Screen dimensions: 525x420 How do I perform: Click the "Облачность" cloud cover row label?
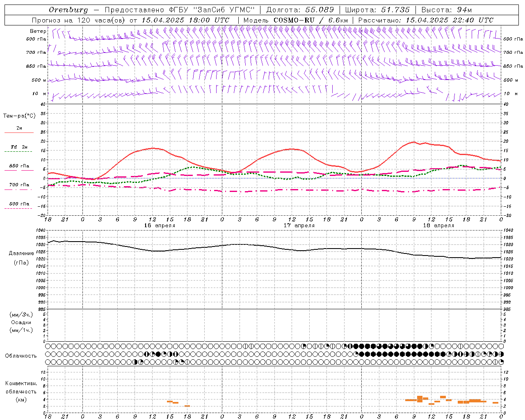coord(21,356)
